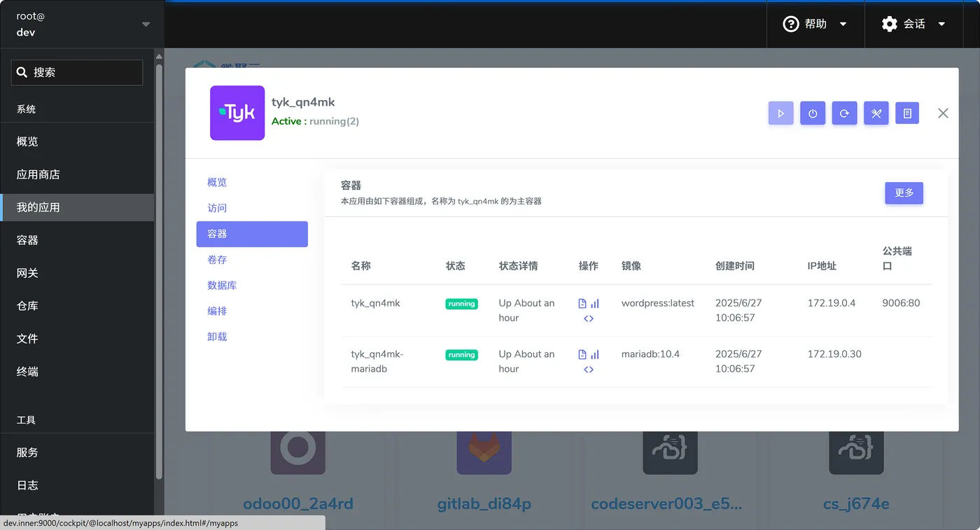Click the 创建时间 column header
Image resolution: width=980 pixels, height=530 pixels.
[x=735, y=266]
